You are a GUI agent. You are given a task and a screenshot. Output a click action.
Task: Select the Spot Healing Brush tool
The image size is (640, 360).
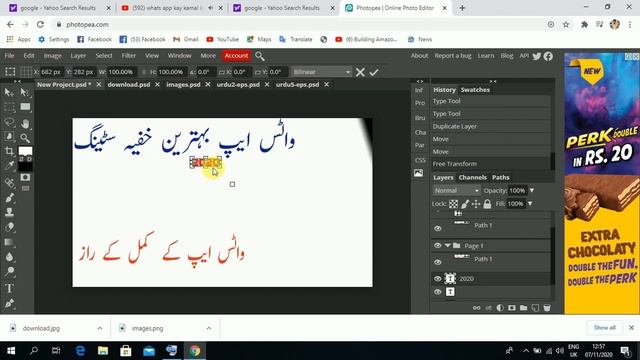point(9,182)
